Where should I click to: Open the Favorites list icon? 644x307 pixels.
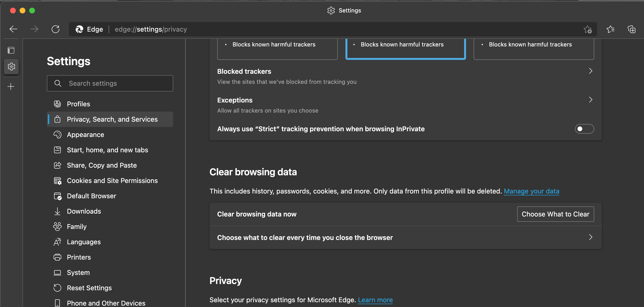(610, 29)
